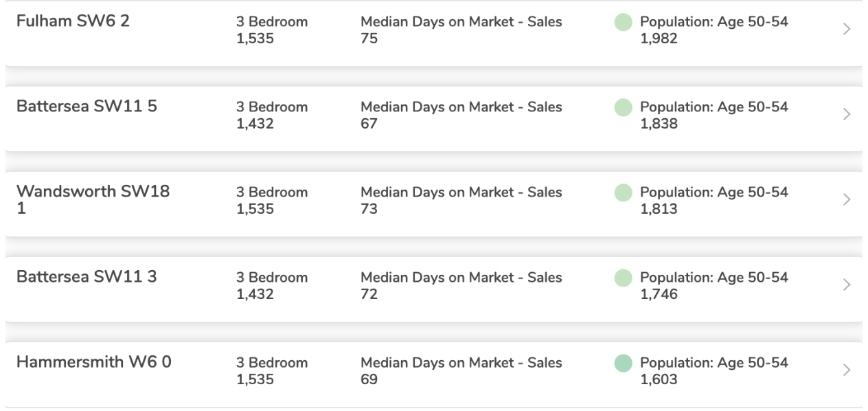The image size is (868, 411).
Task: Open the Fulham SW6 2 area name
Action: [x=73, y=21]
